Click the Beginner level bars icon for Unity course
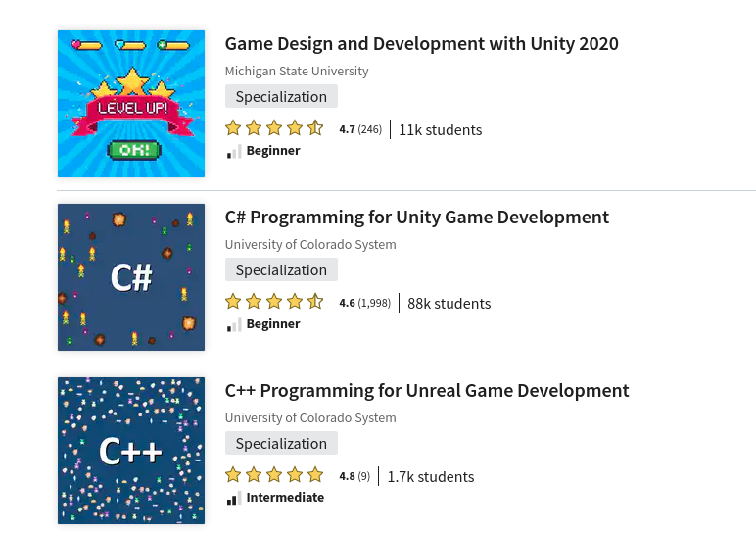The width and height of the screenshot is (756, 534). [x=234, y=152]
